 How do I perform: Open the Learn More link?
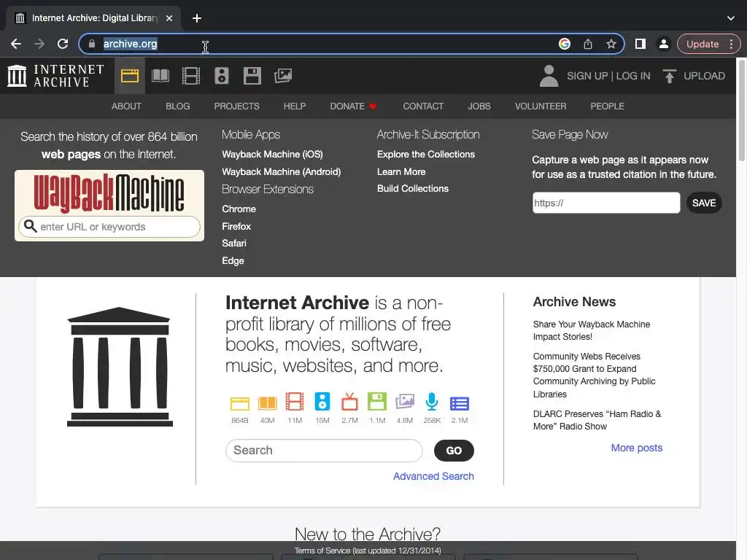tap(401, 171)
